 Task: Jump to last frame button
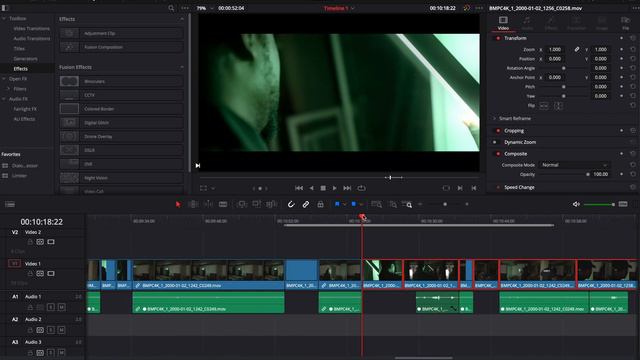[347, 188]
